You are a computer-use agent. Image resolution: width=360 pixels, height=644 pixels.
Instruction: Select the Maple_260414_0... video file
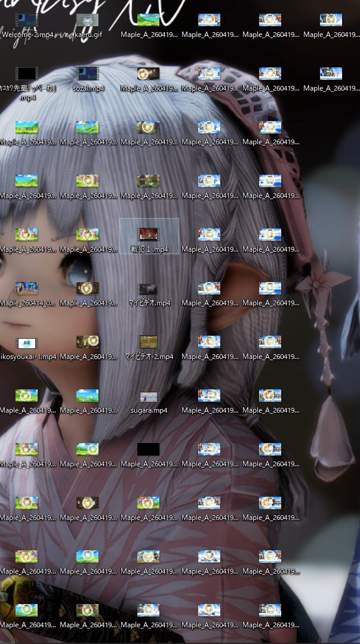(27, 295)
